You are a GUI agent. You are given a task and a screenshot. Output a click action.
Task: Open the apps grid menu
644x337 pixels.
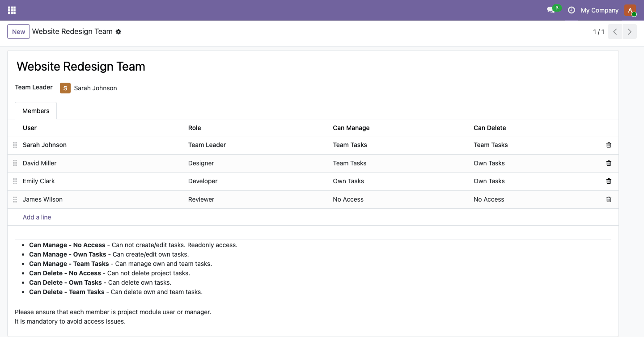[12, 10]
